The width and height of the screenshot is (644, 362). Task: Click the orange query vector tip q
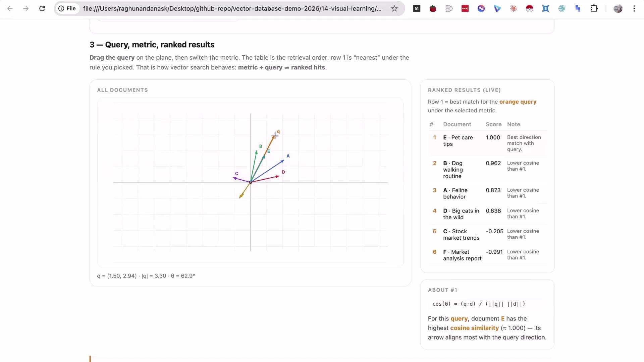pos(275,135)
